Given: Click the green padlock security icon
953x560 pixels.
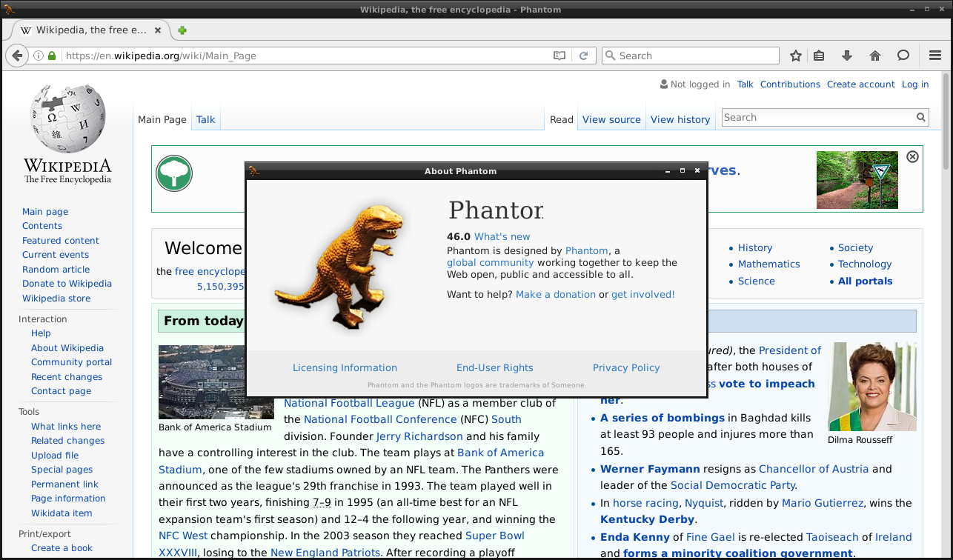Looking at the screenshot, I should point(52,56).
